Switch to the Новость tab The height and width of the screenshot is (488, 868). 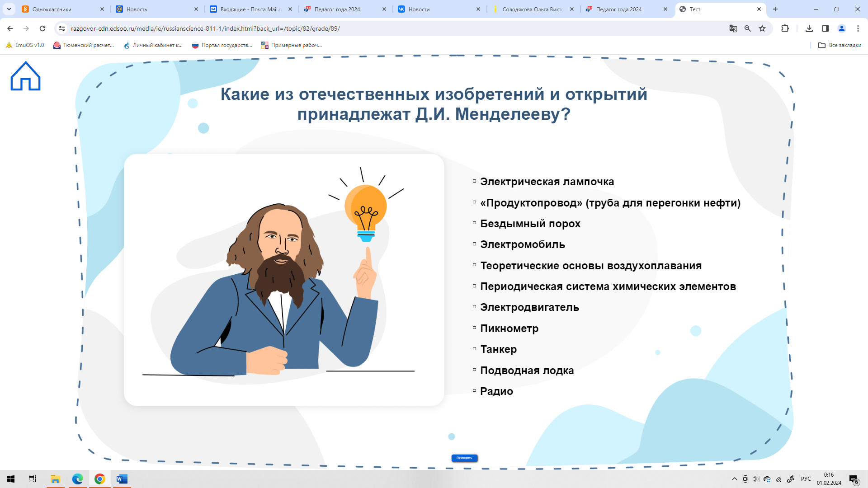pos(157,9)
